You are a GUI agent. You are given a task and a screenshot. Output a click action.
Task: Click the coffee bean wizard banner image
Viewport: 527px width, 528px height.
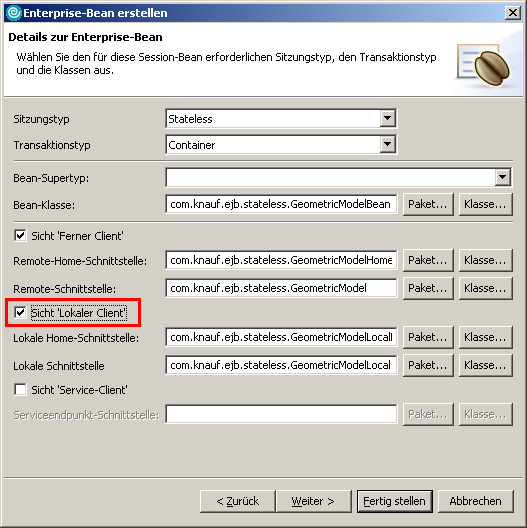[x=484, y=64]
